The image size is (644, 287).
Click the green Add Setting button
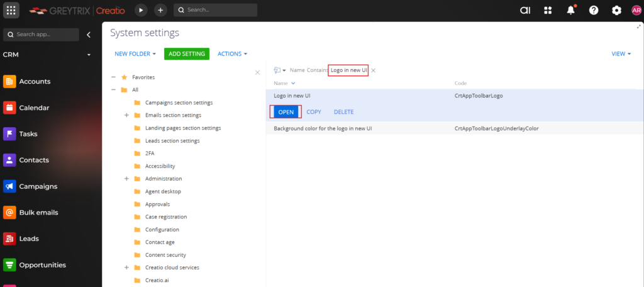(187, 54)
